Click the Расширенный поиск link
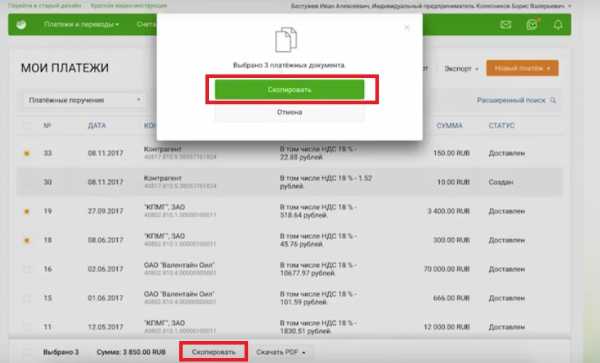Viewport: 600px width, 363px height. pos(511,100)
